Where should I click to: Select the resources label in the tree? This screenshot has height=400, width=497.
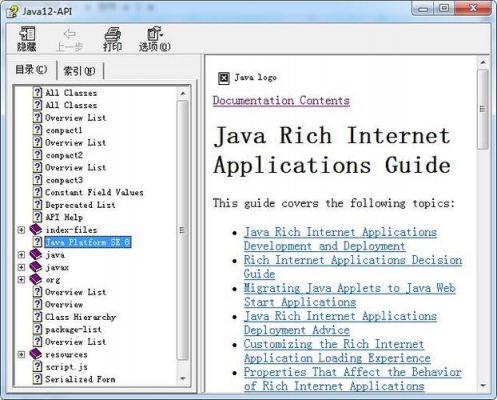66,354
